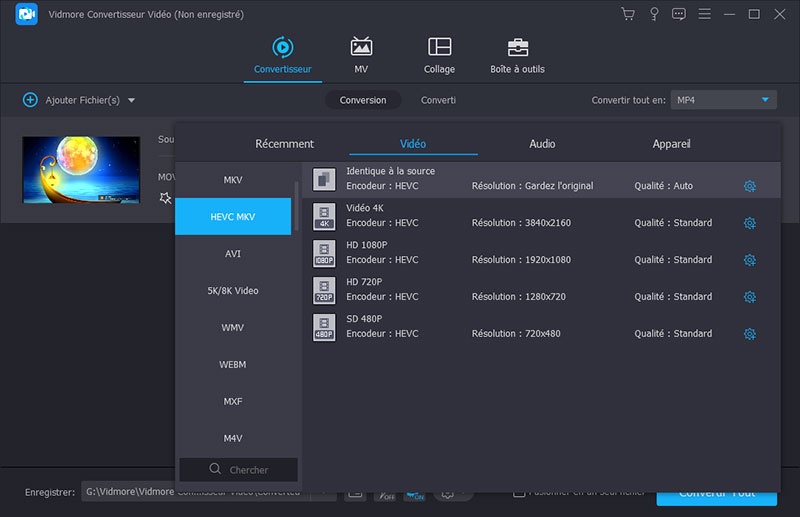800x517 pixels.
Task: Switch to the MV tab
Action: coord(361,56)
